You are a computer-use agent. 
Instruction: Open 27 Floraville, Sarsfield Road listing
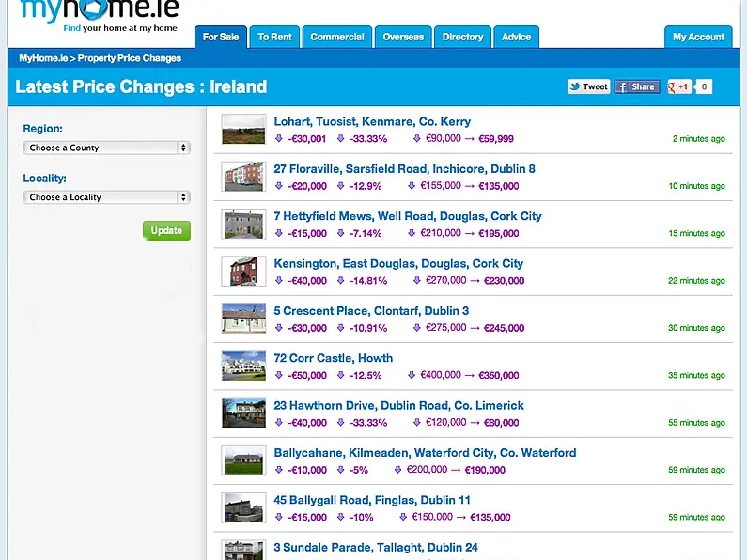tap(404, 168)
